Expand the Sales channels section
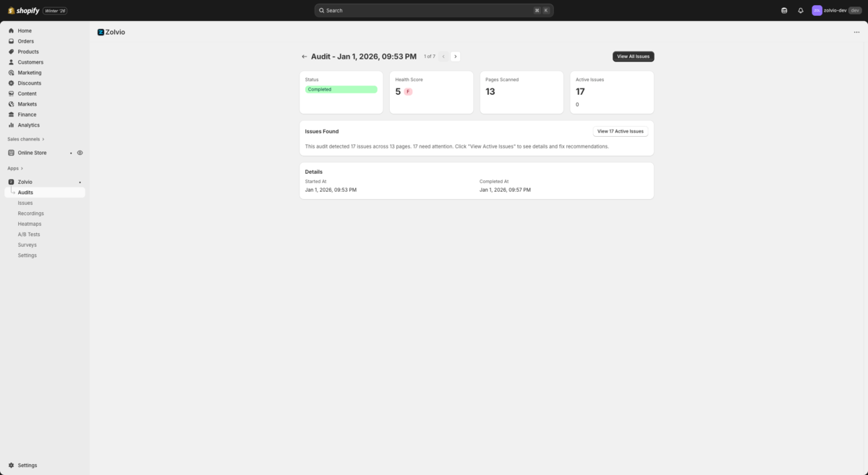Viewport: 868px width, 475px height. click(x=25, y=139)
